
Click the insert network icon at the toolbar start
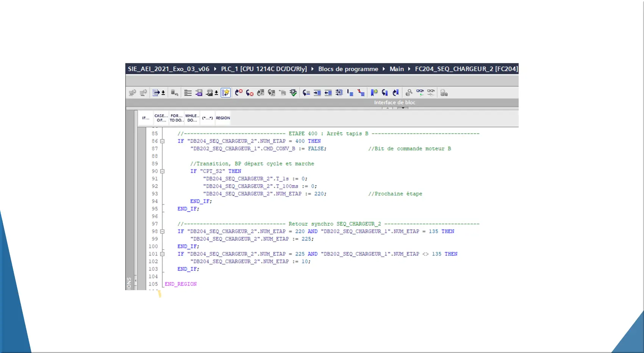point(132,92)
